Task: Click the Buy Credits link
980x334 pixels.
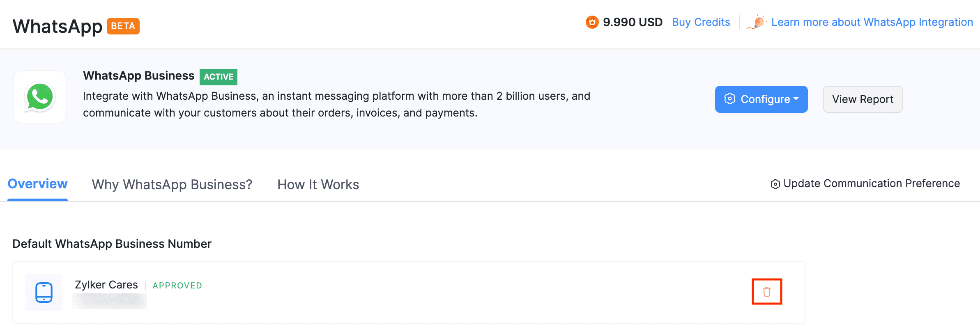Action: (x=701, y=22)
